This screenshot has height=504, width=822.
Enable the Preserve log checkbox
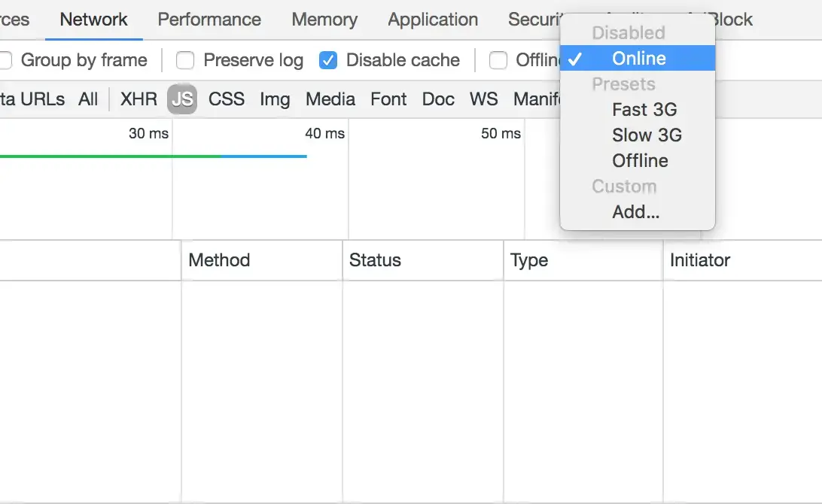click(x=185, y=60)
